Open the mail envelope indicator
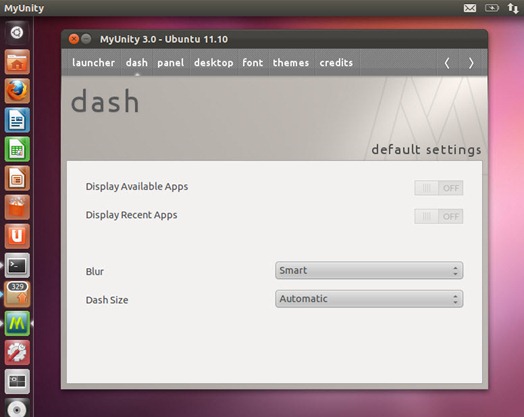 [x=470, y=8]
